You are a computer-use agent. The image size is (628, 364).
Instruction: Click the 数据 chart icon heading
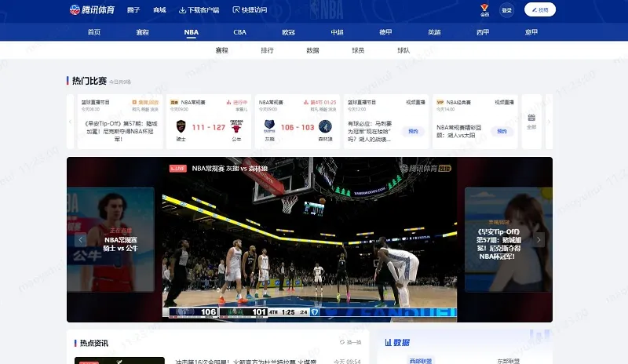click(x=397, y=342)
